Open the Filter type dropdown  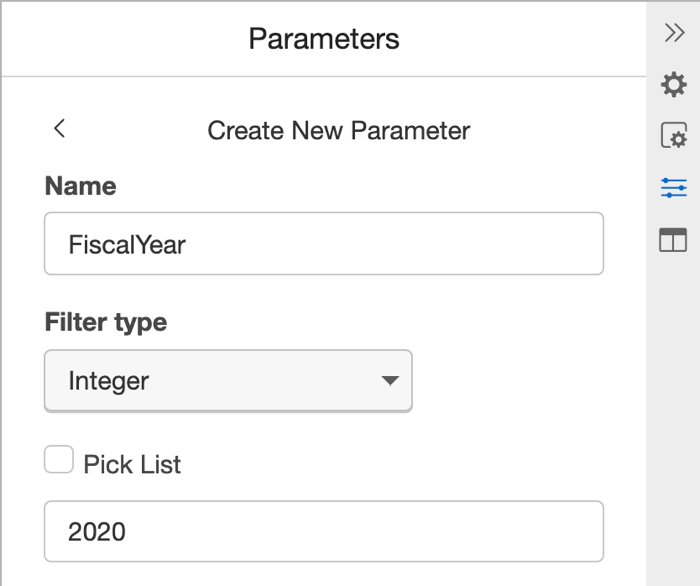point(228,380)
